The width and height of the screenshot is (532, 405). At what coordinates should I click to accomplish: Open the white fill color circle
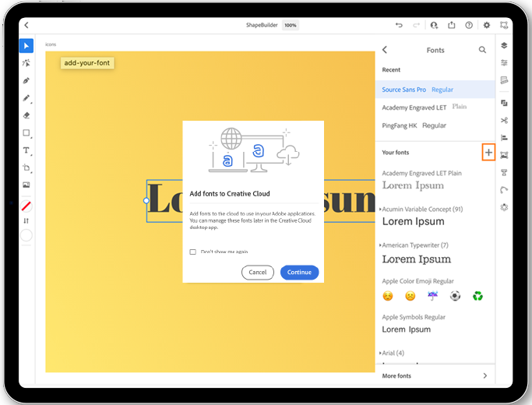(26, 235)
